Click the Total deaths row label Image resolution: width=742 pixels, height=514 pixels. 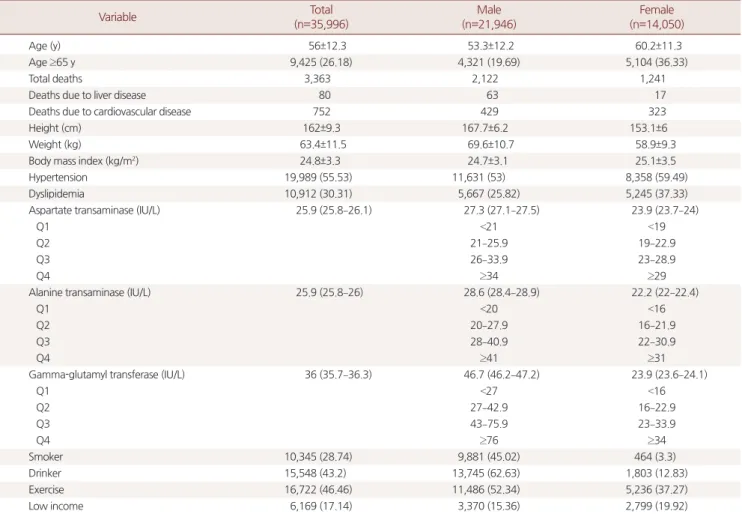pyautogui.click(x=55, y=79)
